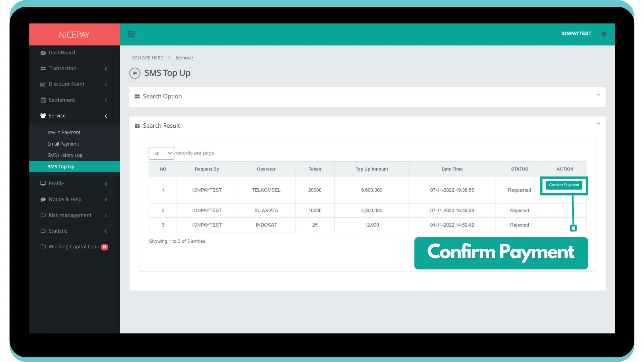Click the Search Option grid icon

tap(137, 97)
